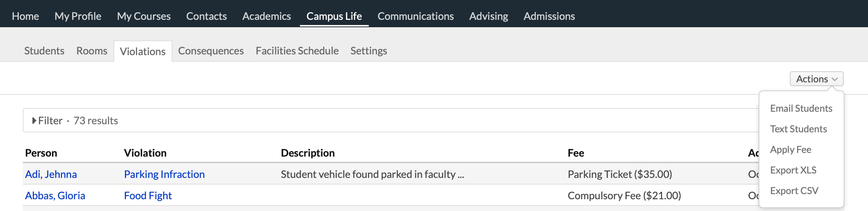Viewport: 868px width, 211px height.
Task: Select Text Students menu option
Action: pyautogui.click(x=798, y=129)
